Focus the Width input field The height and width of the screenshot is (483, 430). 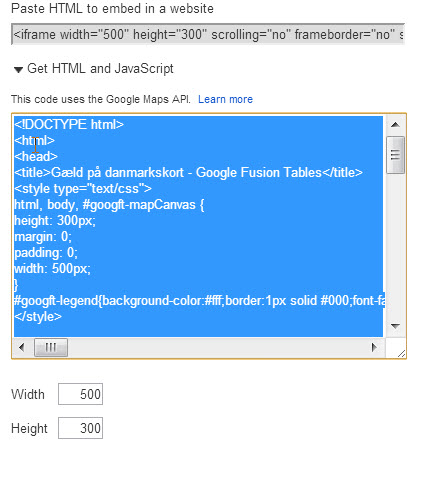pos(80,394)
